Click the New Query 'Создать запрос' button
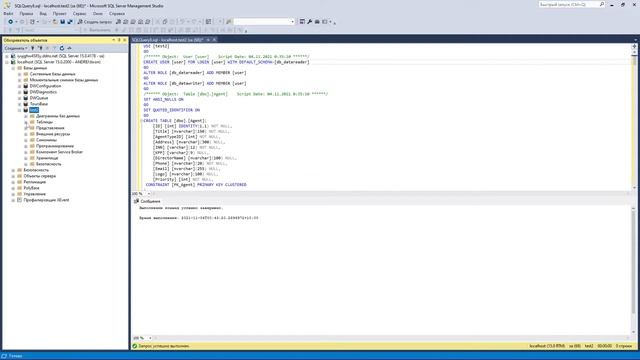640x360 pixels. (94, 22)
